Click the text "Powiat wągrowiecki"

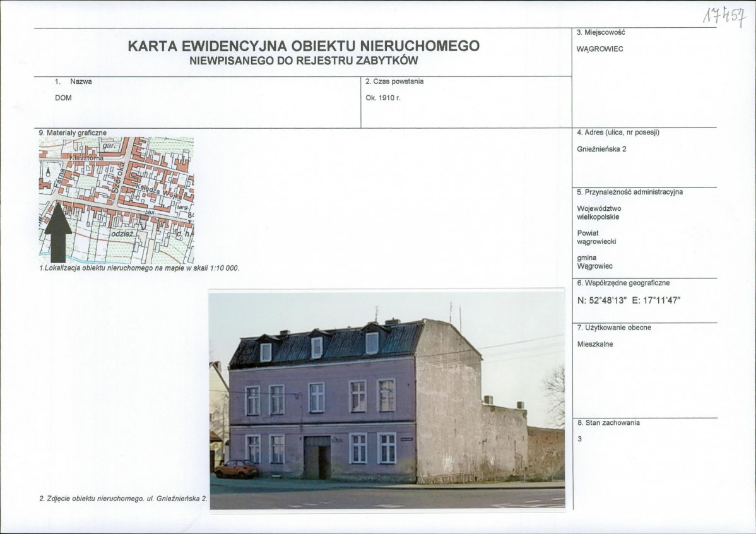pos(596,237)
